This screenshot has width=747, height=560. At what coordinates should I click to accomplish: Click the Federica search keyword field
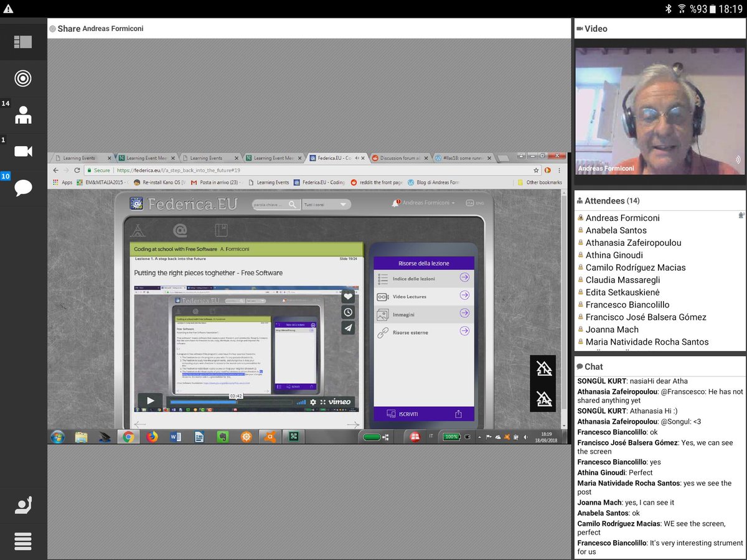point(275,204)
